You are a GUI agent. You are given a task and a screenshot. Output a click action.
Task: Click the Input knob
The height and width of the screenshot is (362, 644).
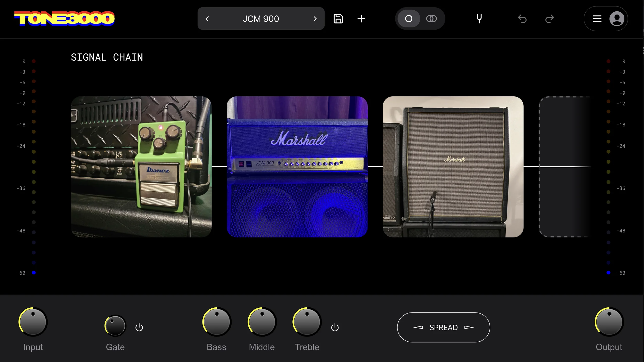click(x=33, y=322)
